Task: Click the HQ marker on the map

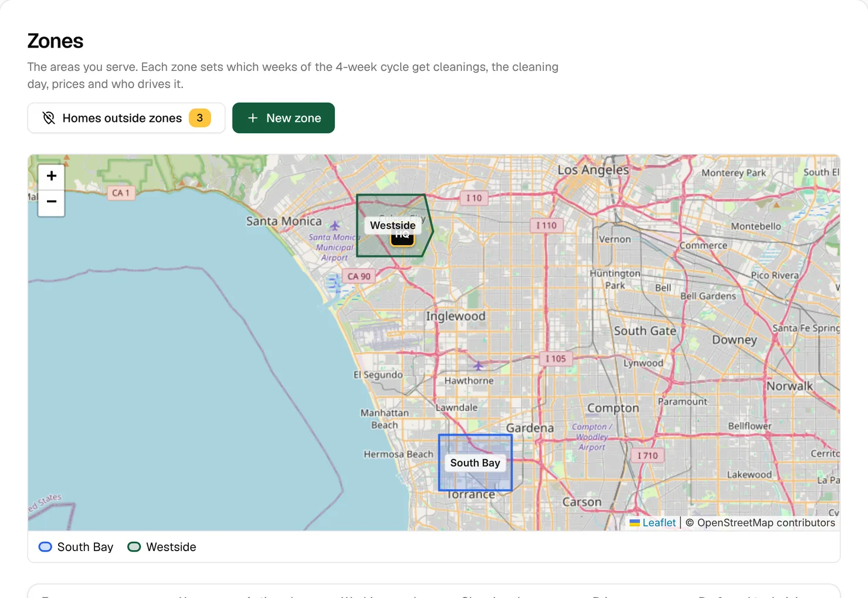Action: point(402,239)
